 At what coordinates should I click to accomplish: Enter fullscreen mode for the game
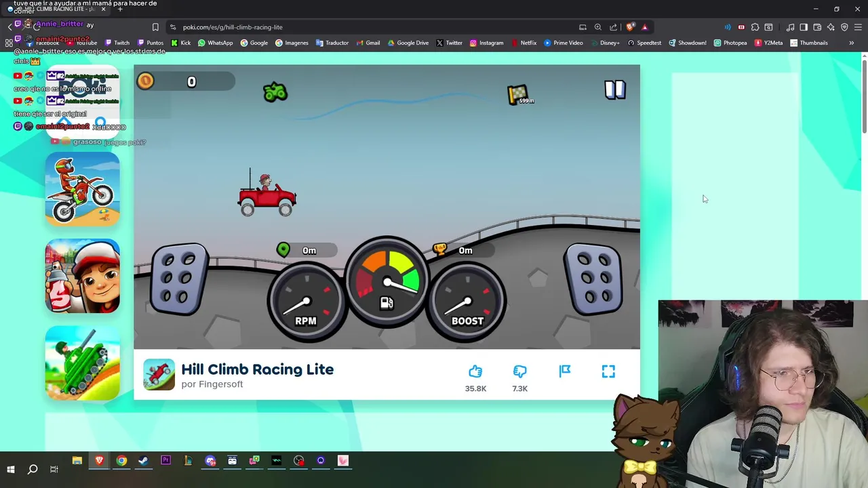(x=608, y=371)
